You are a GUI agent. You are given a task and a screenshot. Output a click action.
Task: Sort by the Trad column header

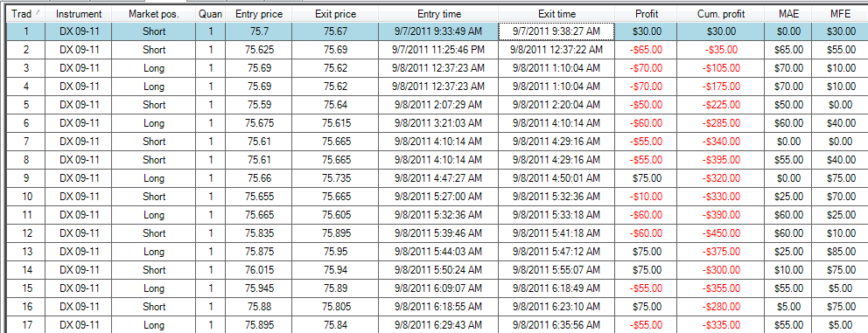(x=25, y=14)
